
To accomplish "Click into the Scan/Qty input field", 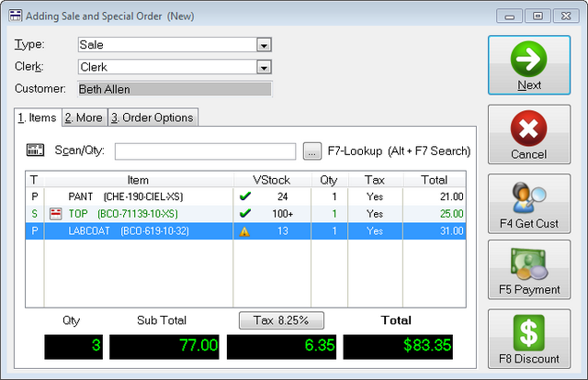I will (x=205, y=151).
